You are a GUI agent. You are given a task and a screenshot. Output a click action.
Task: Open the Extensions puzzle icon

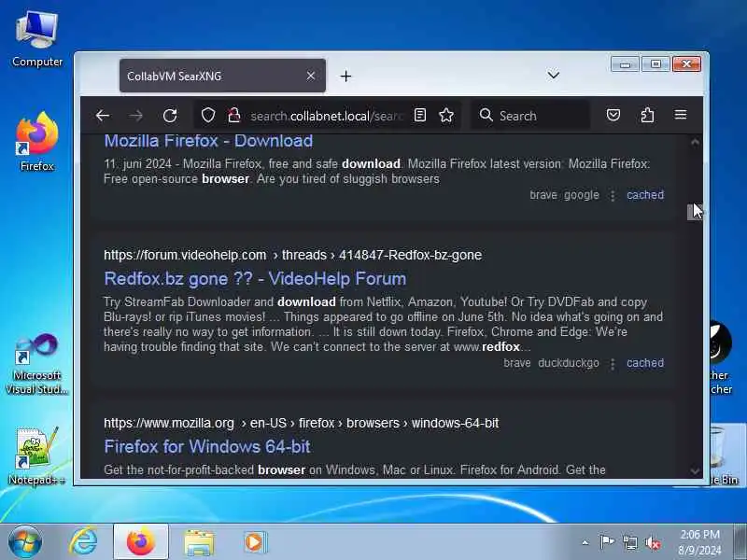click(x=647, y=115)
